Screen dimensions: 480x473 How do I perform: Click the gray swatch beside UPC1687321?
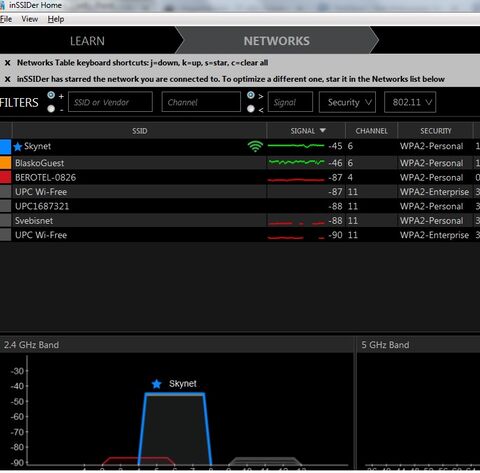tap(5, 206)
